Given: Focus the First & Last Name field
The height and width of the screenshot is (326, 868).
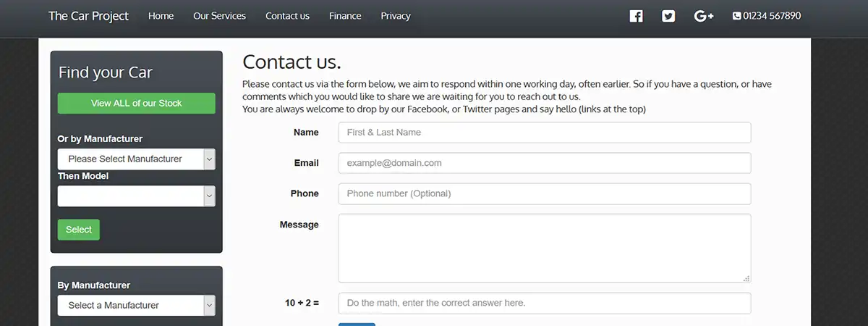Looking at the screenshot, I should (544, 133).
